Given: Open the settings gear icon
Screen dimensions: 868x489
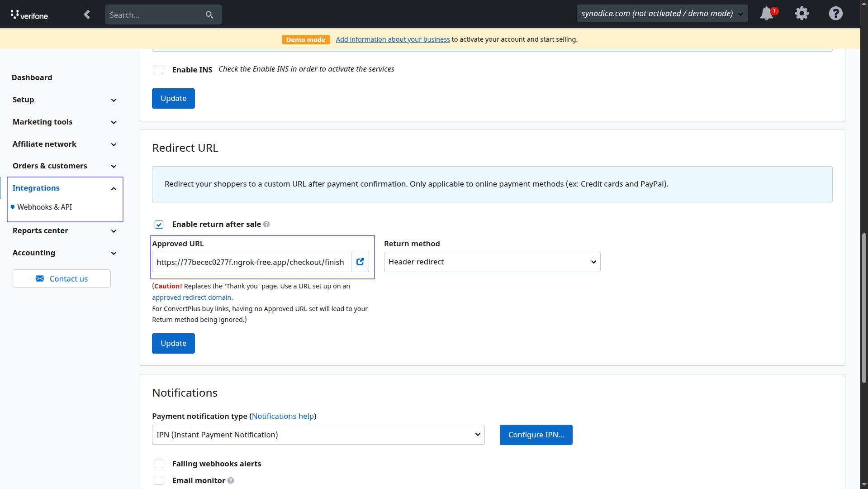Looking at the screenshot, I should click(802, 14).
